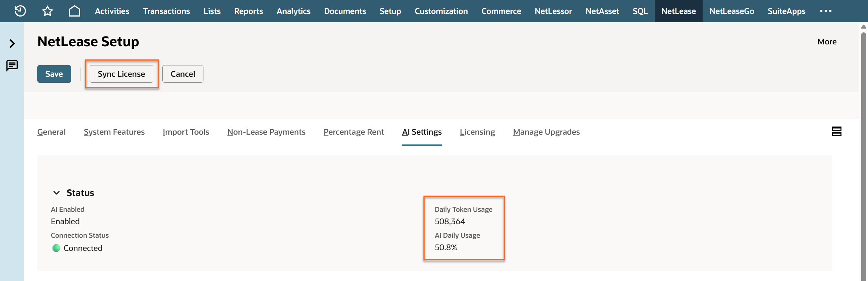Open the Activities menu

112,11
